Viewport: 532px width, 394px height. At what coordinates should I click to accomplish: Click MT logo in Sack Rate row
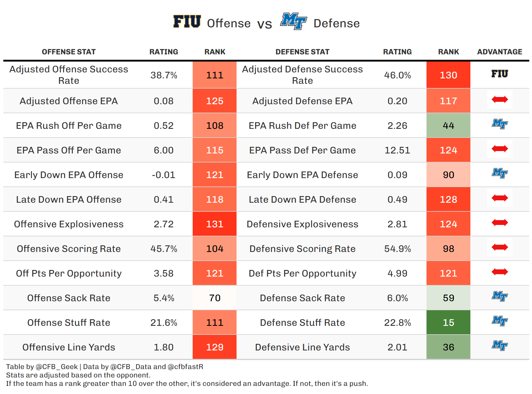500,296
